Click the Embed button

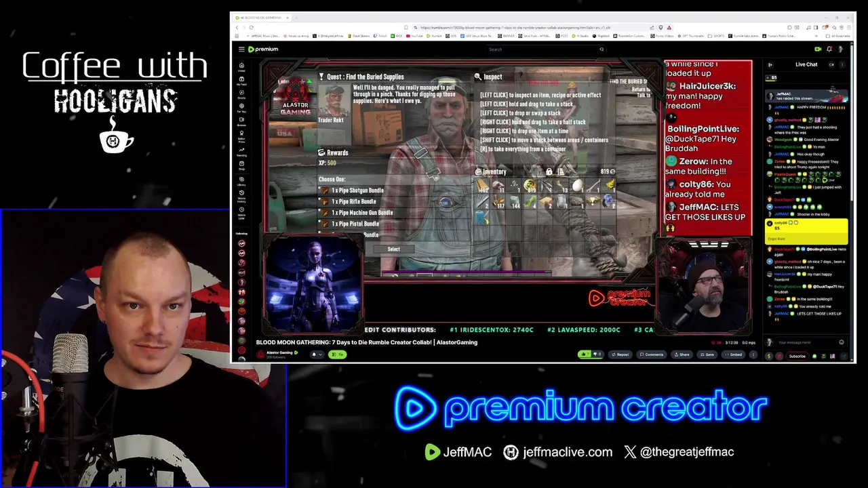[x=733, y=354]
